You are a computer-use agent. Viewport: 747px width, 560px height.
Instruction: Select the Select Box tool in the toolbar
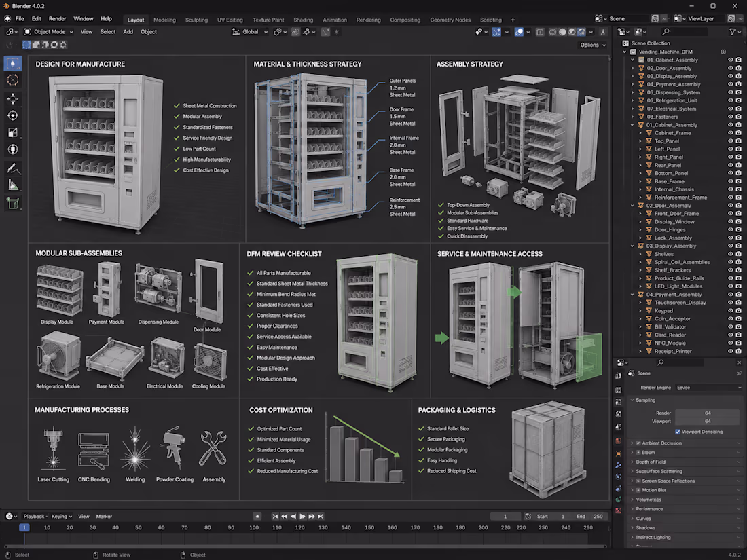tap(13, 63)
